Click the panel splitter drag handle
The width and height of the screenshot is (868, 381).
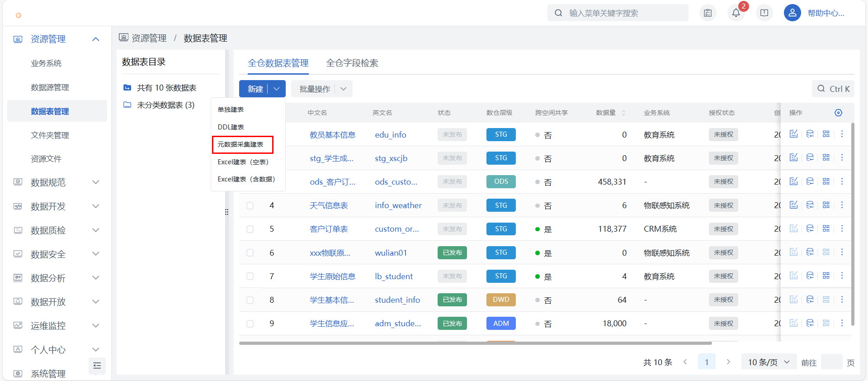click(x=226, y=212)
